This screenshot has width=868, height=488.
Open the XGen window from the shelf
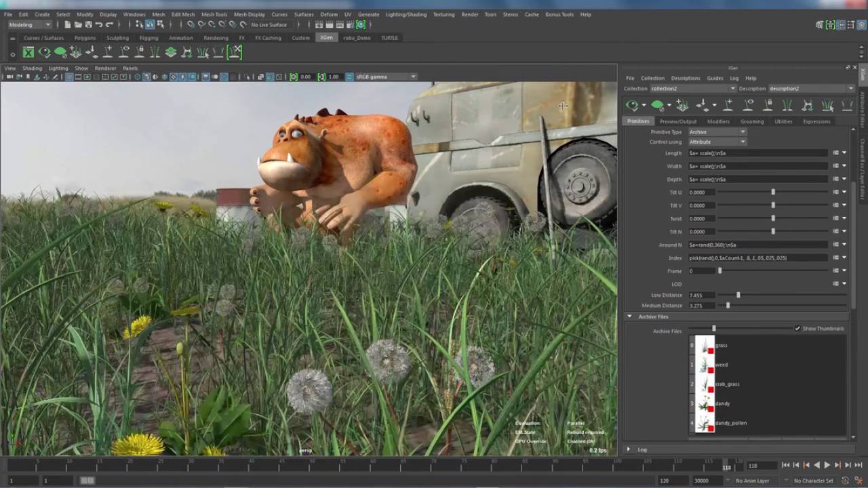[28, 52]
